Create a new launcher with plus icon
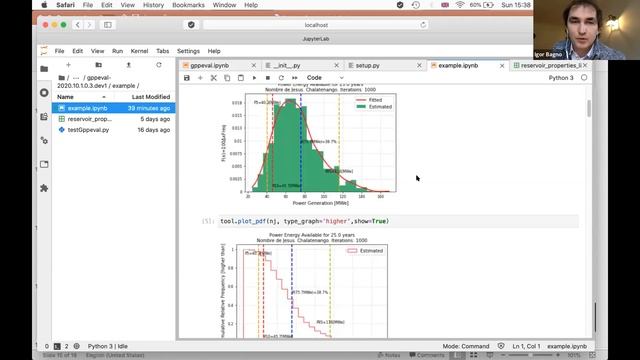Screen dimensions: 640x360 coord(68,65)
